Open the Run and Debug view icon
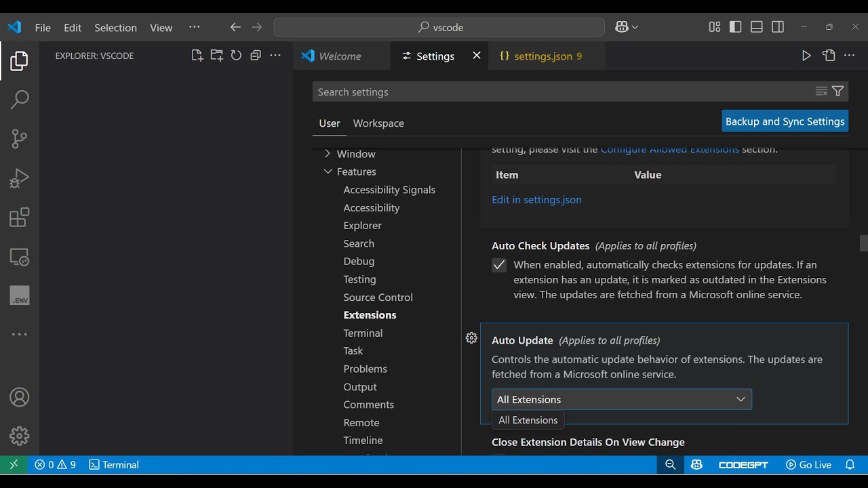 point(19,178)
